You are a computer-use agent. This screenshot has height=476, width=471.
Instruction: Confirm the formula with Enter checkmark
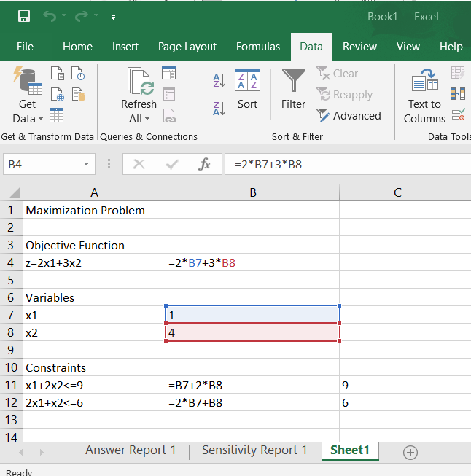coord(172,164)
